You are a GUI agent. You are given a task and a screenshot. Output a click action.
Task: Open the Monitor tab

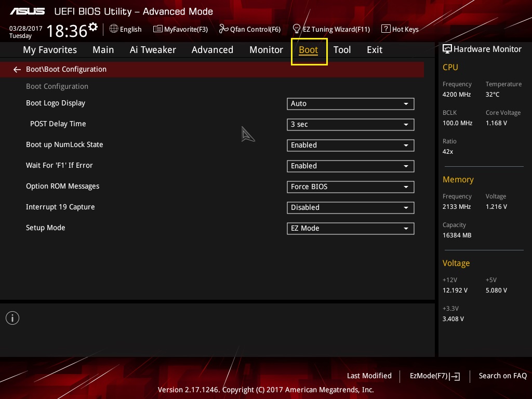[x=266, y=50]
